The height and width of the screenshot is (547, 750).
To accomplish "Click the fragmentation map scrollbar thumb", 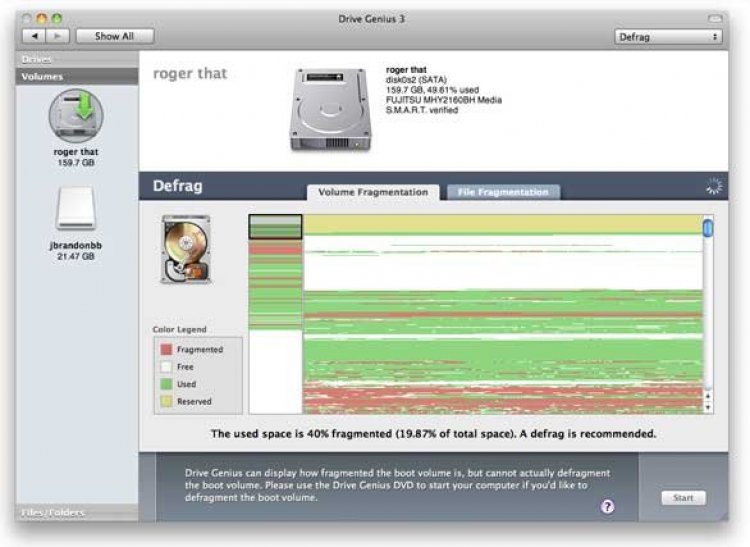I will pyautogui.click(x=708, y=228).
